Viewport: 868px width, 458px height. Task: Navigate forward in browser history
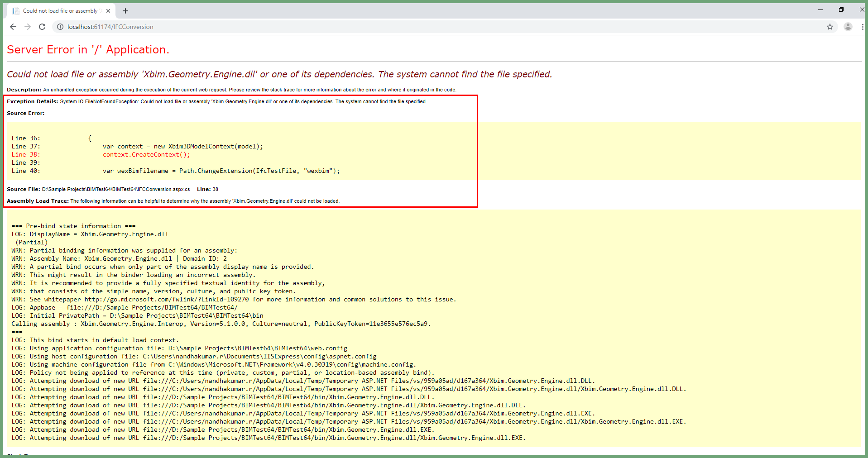coord(28,27)
